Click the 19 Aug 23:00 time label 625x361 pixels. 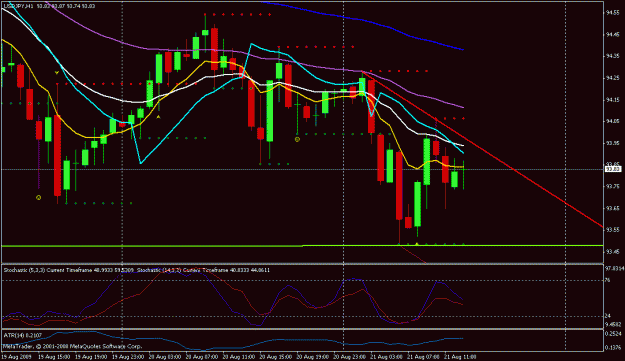click(128, 357)
